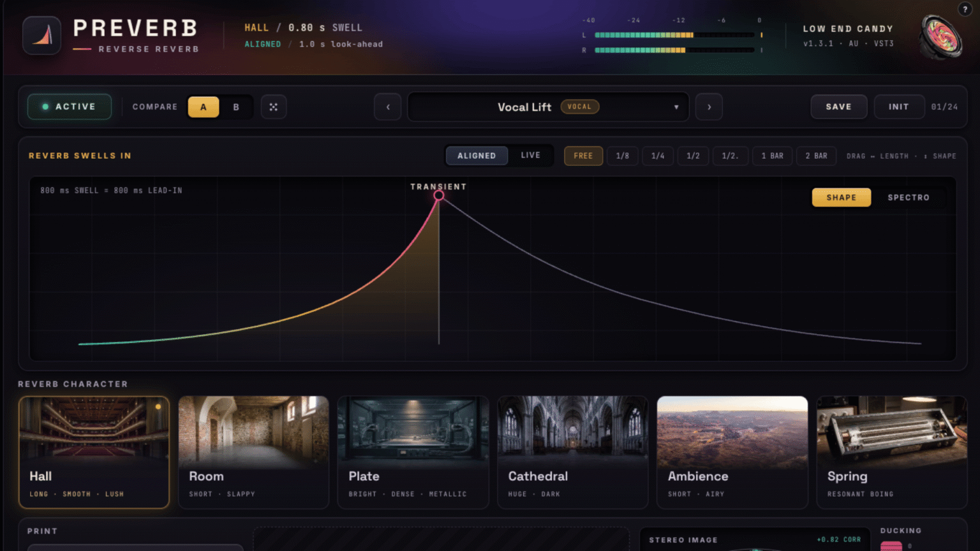Click the 'HALL / 0.80 s SWELL' header text
Screen dimensions: 980x551
(x=304, y=28)
